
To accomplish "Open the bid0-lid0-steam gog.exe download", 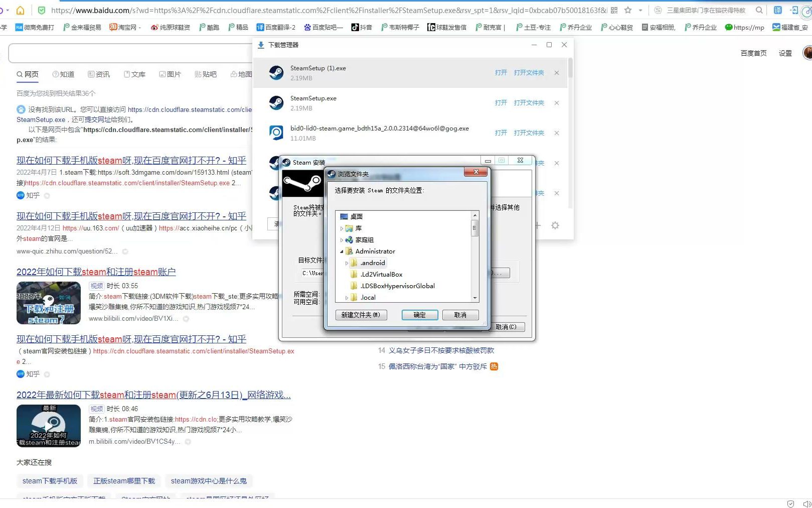I will point(501,133).
